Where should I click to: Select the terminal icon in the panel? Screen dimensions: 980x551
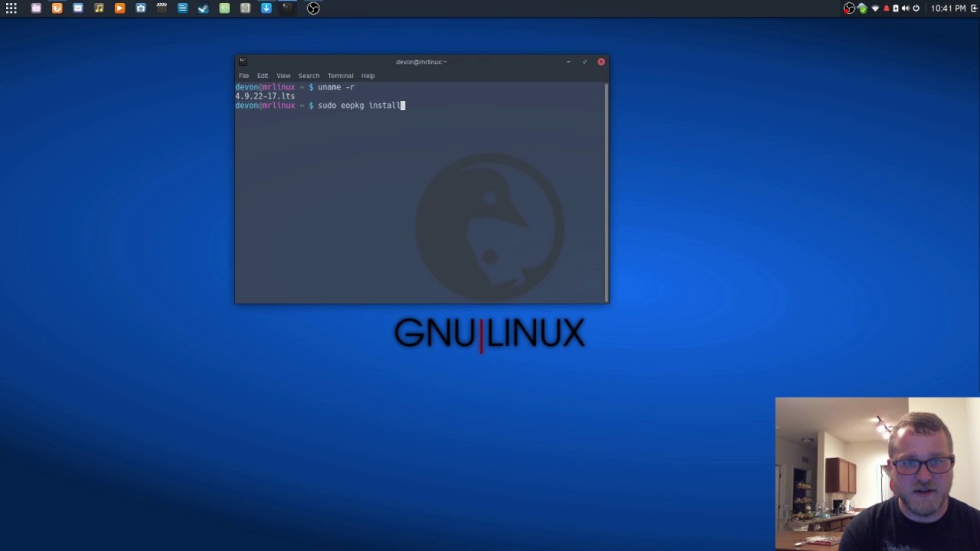(287, 8)
